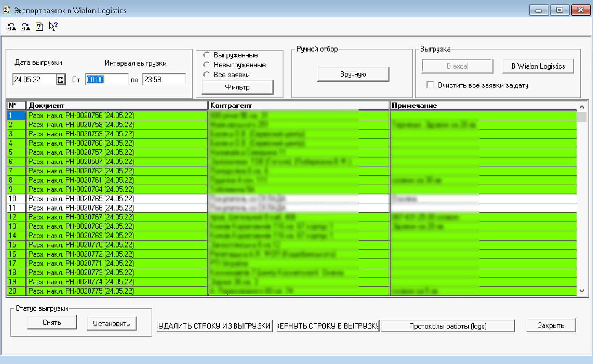
Task: Select row Расх. накл. РН-0020762
Action: click(292, 171)
